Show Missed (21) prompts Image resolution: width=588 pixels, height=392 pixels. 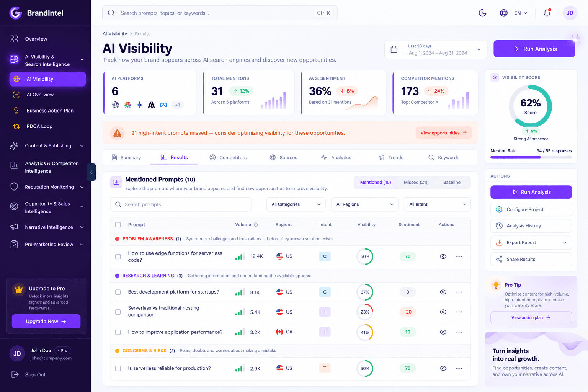point(415,182)
